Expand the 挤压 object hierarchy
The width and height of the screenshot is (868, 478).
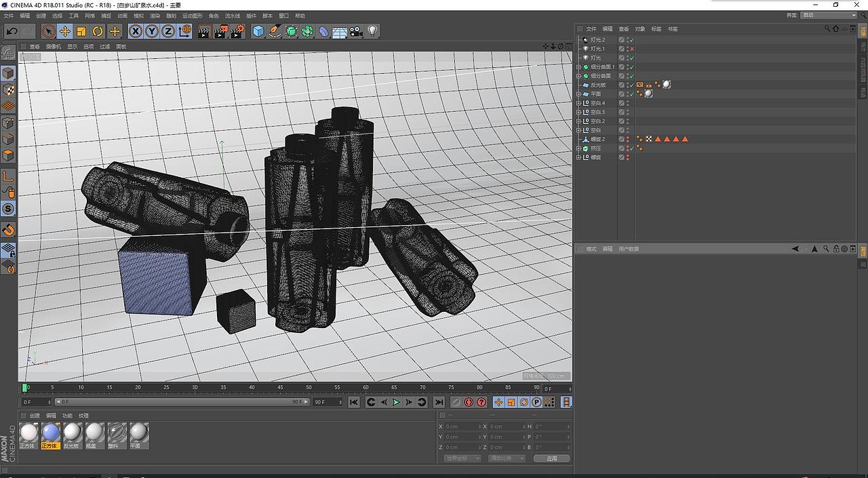[578, 148]
